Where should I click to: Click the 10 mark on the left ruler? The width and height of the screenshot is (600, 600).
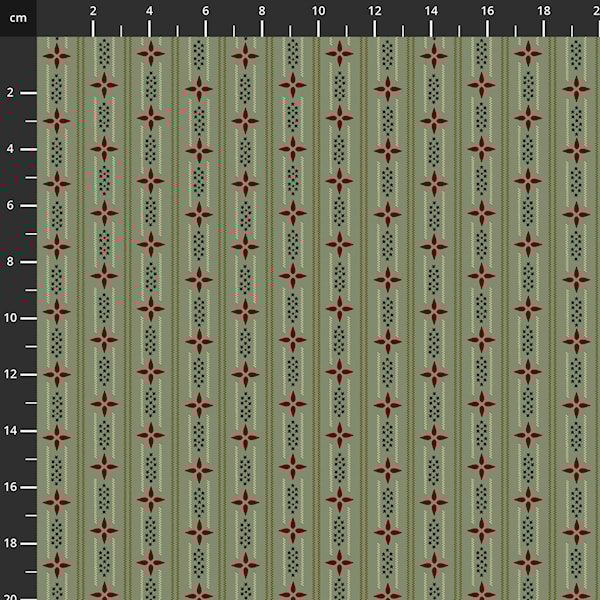pyautogui.click(x=10, y=317)
